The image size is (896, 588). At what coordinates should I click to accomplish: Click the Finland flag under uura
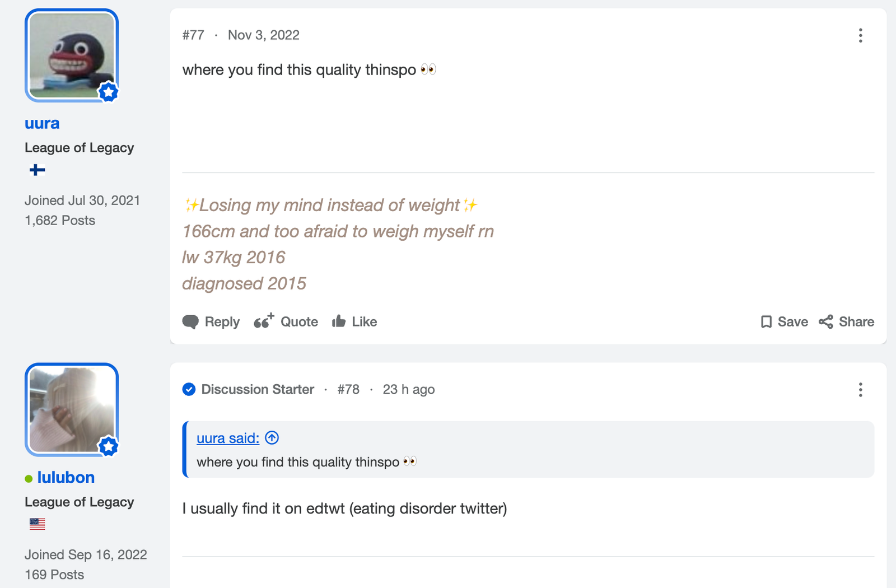point(37,170)
